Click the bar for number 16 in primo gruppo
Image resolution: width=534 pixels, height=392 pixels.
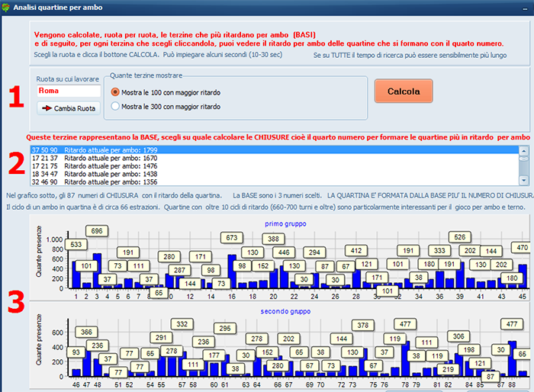click(x=232, y=272)
